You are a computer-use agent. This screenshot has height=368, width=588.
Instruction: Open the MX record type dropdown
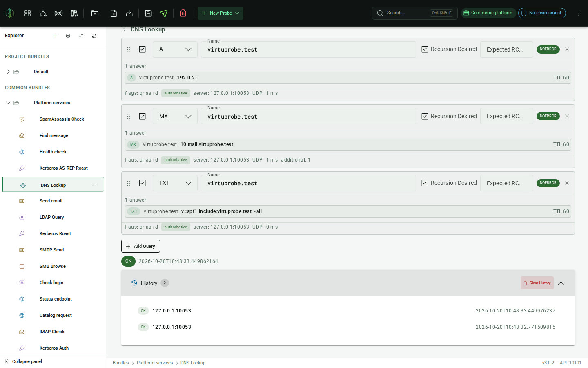pyautogui.click(x=175, y=117)
